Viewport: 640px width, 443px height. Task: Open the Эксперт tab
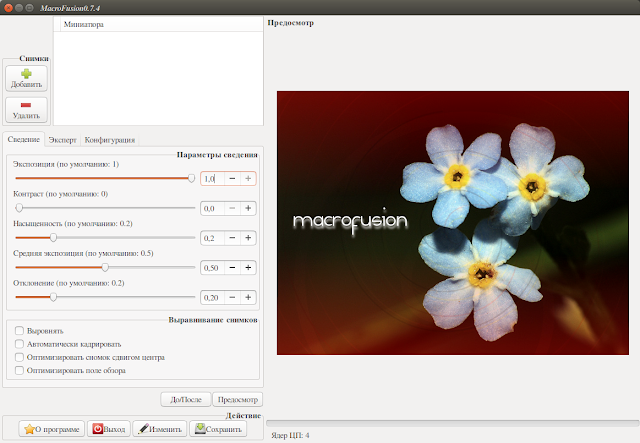coord(62,140)
